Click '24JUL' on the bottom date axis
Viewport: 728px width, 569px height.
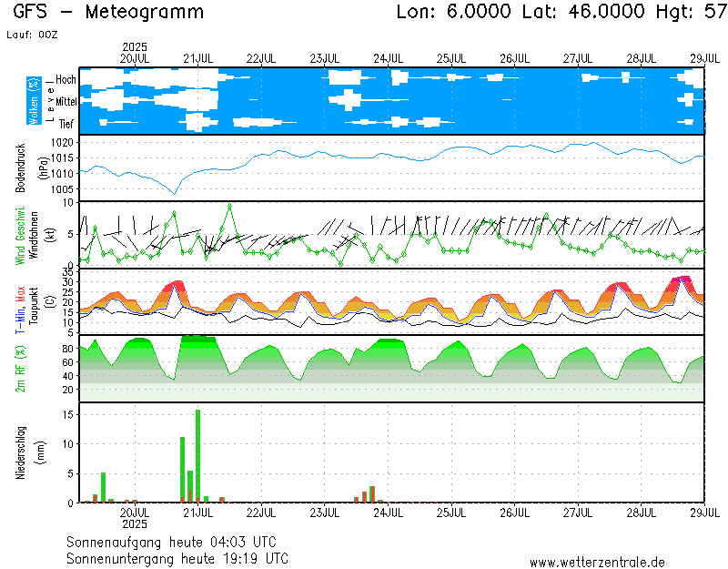389,513
